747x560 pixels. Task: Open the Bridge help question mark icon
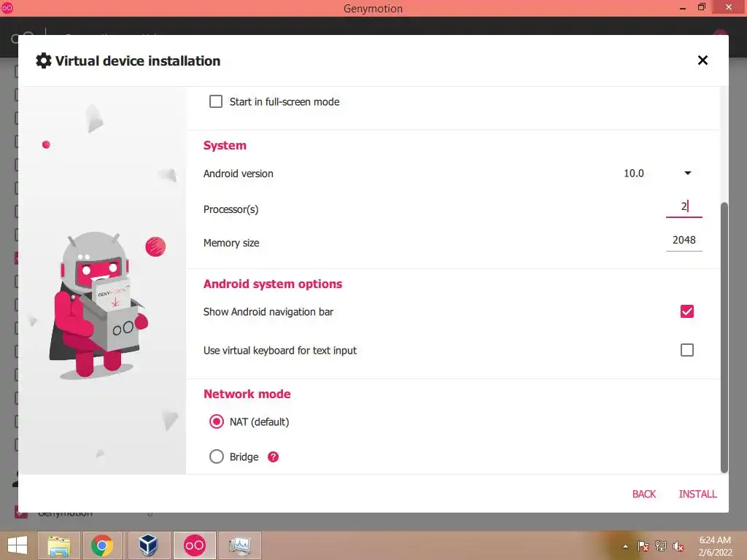tap(273, 456)
